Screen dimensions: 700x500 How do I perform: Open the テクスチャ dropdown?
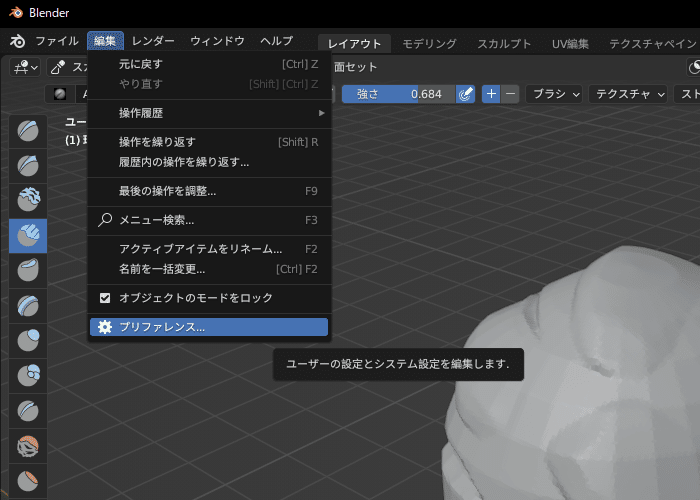point(628,94)
